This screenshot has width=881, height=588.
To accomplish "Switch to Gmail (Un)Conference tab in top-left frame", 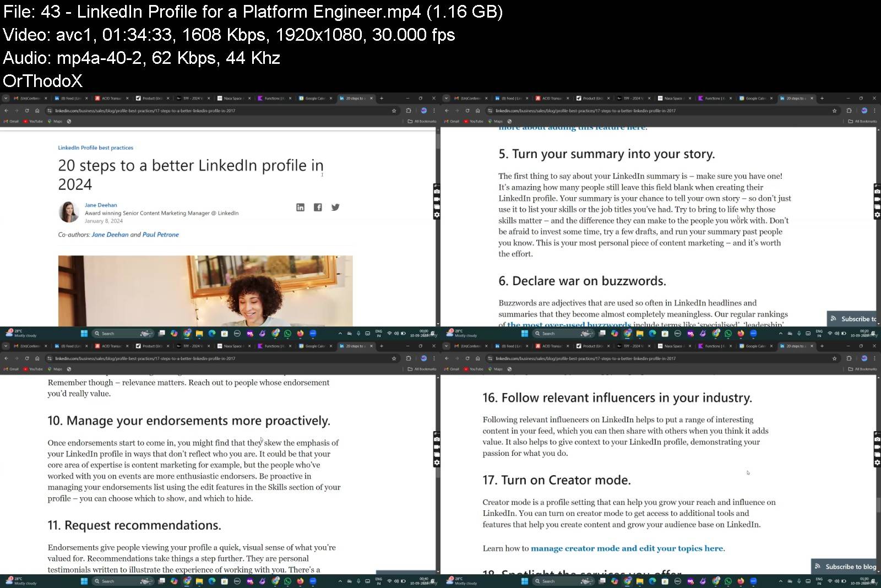I will 30,99.
